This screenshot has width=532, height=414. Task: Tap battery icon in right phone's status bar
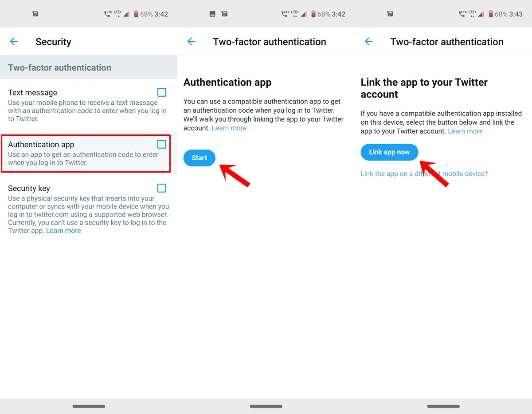point(490,14)
